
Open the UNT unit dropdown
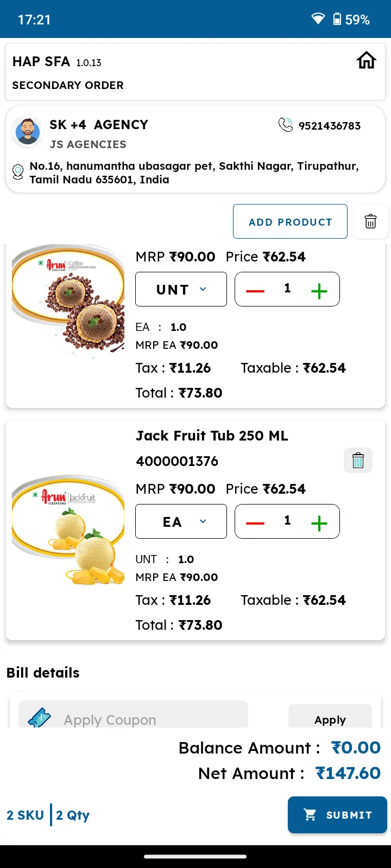tap(181, 289)
